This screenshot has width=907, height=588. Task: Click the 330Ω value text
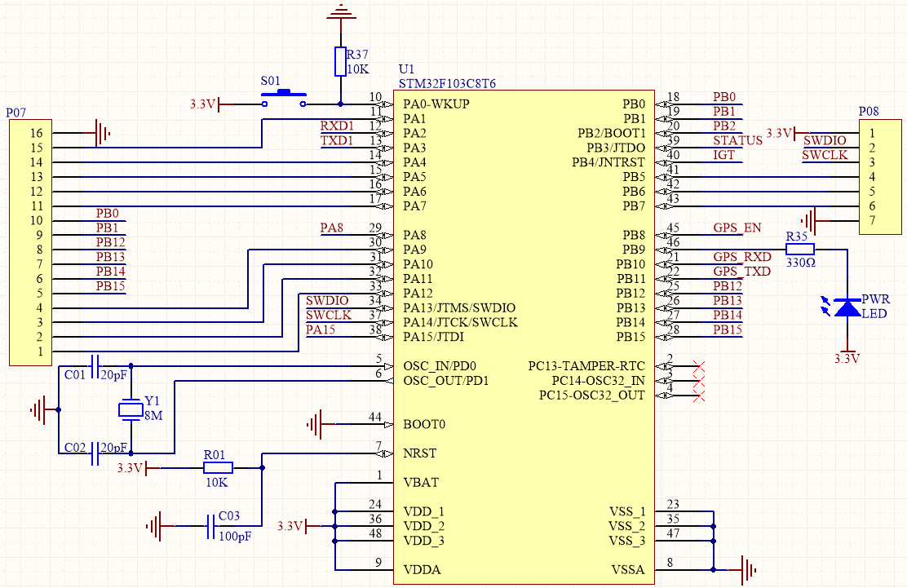coord(801,263)
